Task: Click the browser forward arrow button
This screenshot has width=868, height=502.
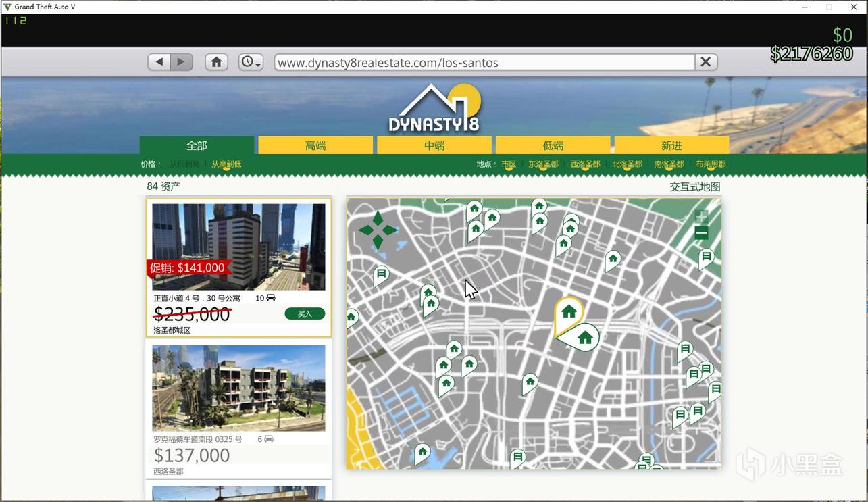Action: (x=181, y=62)
